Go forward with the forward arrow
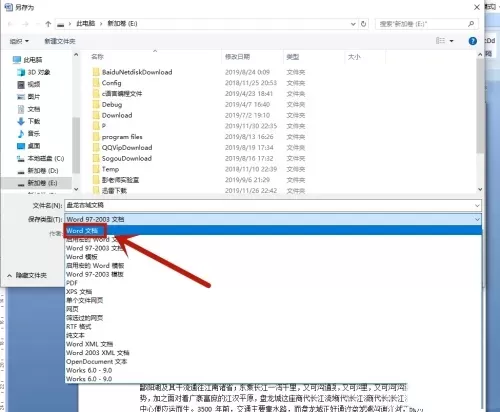This screenshot has width=500, height=412. 25,24
